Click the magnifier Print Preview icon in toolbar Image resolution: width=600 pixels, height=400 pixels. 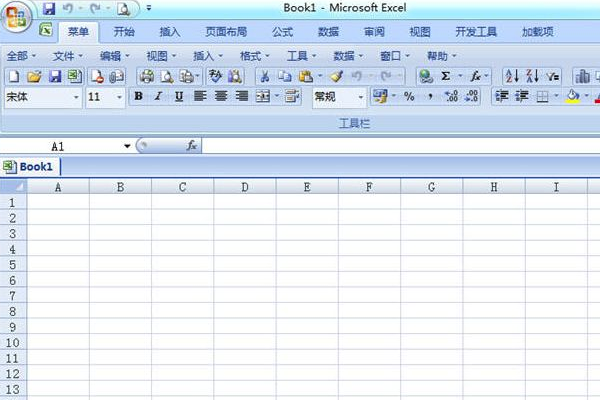[x=167, y=76]
